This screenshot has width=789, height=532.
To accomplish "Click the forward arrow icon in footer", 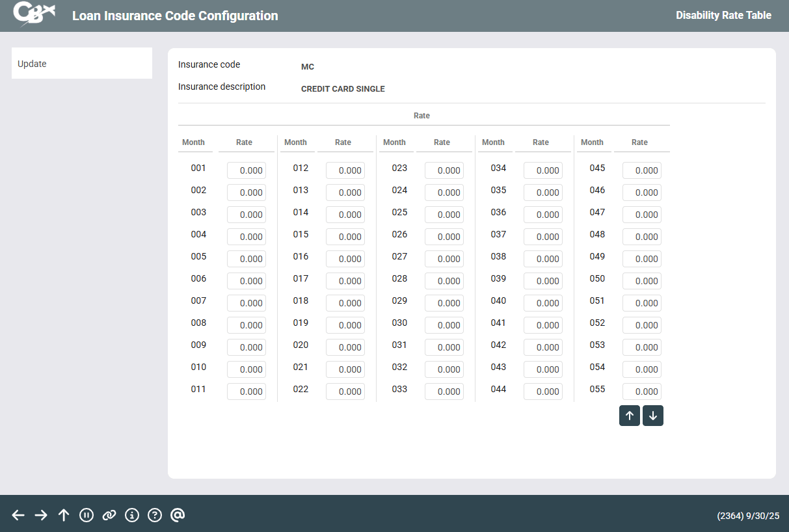I will click(41, 515).
